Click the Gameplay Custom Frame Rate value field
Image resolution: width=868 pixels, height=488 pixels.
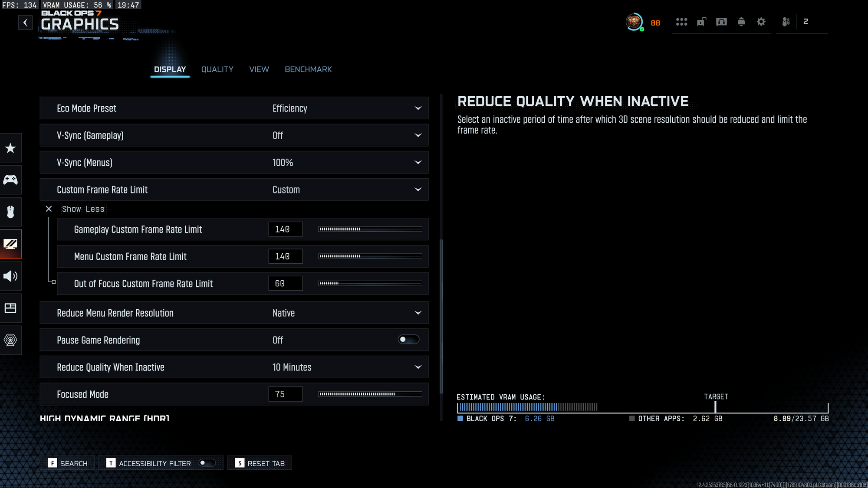(285, 229)
